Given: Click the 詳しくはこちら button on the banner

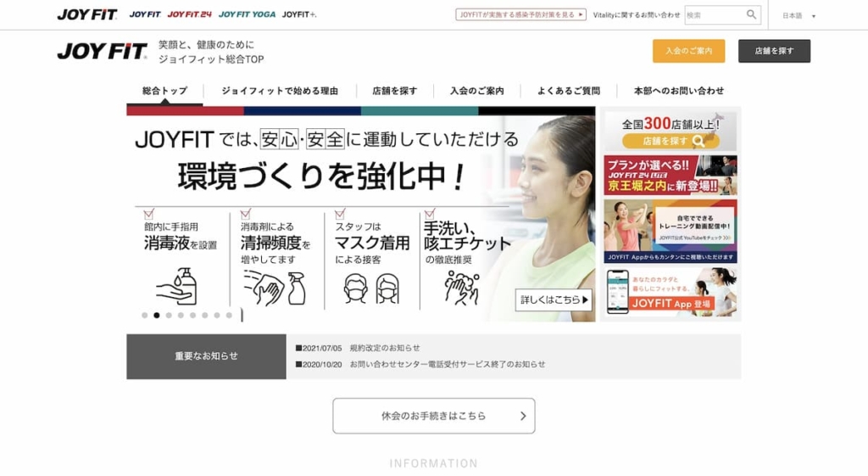Looking at the screenshot, I should 554,300.
